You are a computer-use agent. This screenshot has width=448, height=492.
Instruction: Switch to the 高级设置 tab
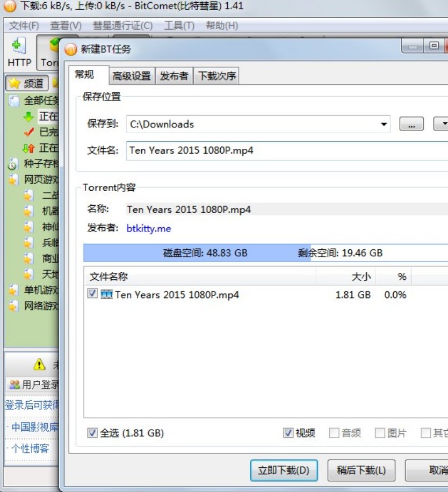point(132,76)
